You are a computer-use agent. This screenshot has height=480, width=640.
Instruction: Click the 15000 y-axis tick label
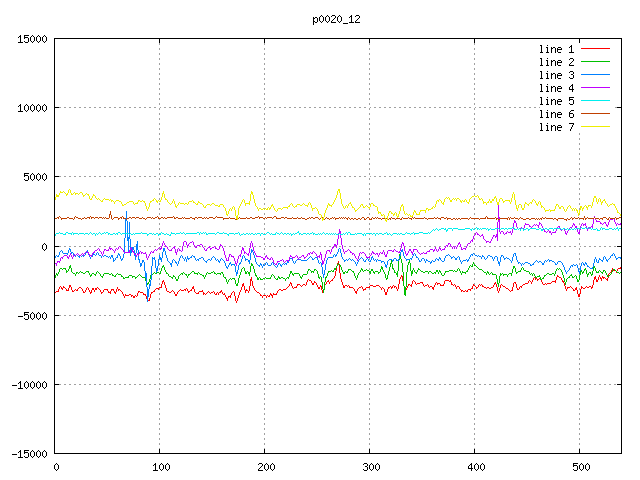pos(31,39)
